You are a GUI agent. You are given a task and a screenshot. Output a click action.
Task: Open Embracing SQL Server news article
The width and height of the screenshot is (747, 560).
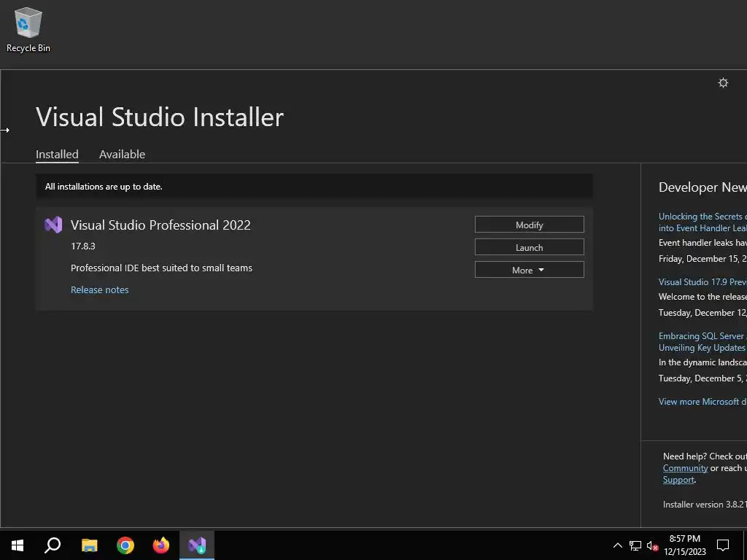coord(703,342)
